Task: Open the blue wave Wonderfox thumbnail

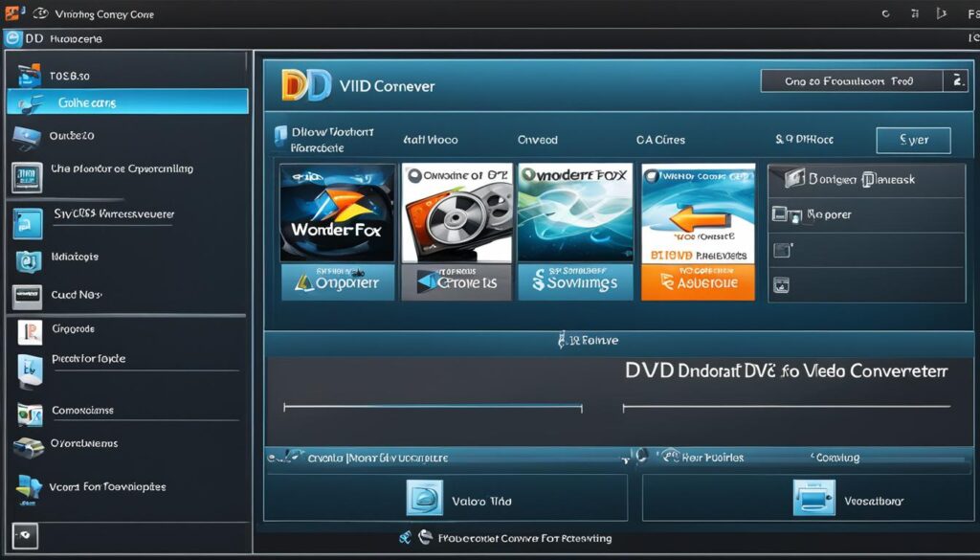Action: pos(575,213)
